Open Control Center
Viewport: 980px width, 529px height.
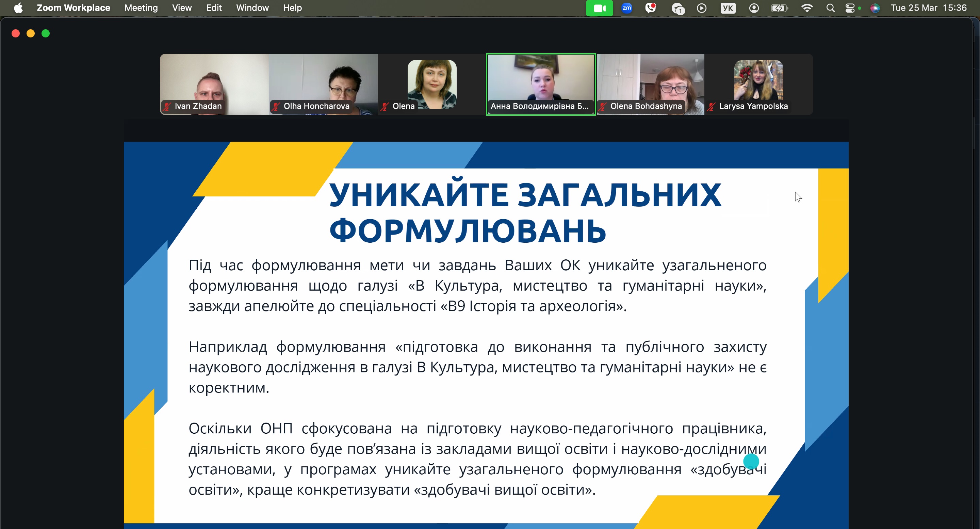[850, 8]
